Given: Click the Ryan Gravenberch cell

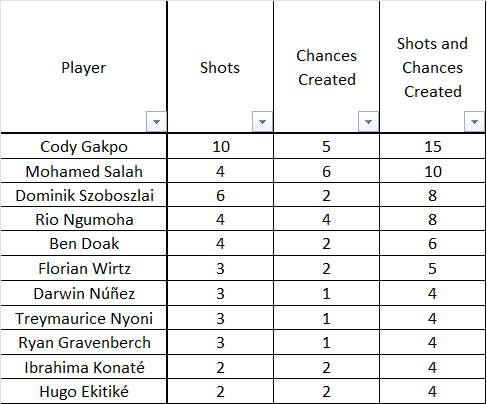Looking at the screenshot, I should (x=83, y=342).
